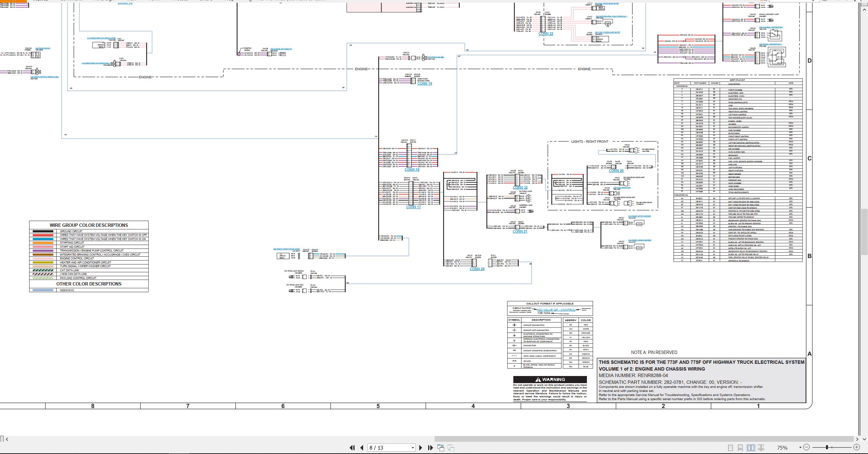The height and width of the screenshot is (454, 868).
Task: Click the previous view icon
Action: tap(441, 448)
